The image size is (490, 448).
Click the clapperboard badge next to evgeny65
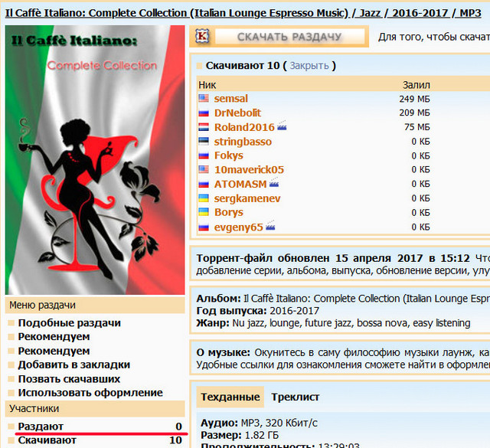[x=270, y=226]
